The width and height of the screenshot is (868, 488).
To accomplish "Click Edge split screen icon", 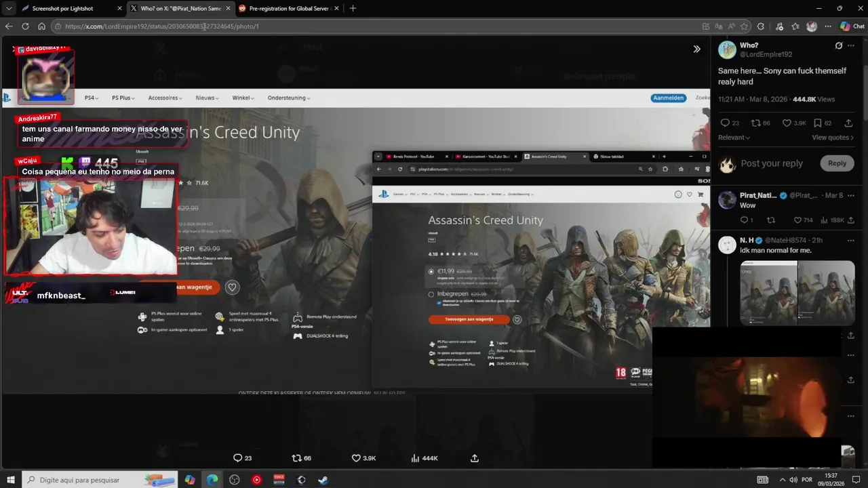I will [706, 26].
